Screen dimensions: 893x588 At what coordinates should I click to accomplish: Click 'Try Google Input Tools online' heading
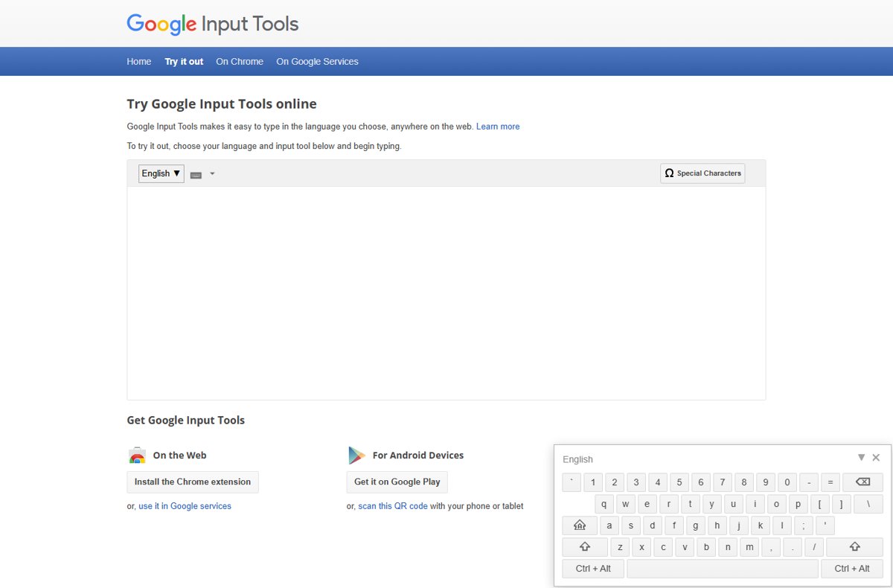pyautogui.click(x=222, y=104)
